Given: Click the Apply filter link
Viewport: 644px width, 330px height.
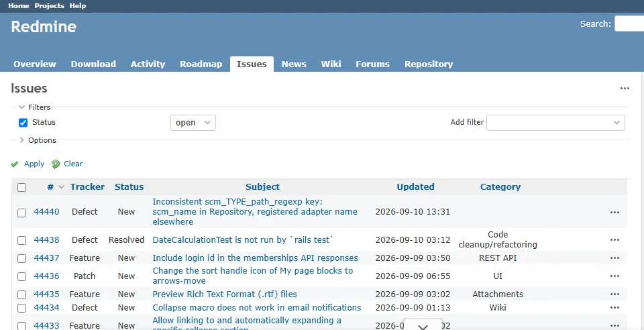Looking at the screenshot, I should tap(34, 164).
